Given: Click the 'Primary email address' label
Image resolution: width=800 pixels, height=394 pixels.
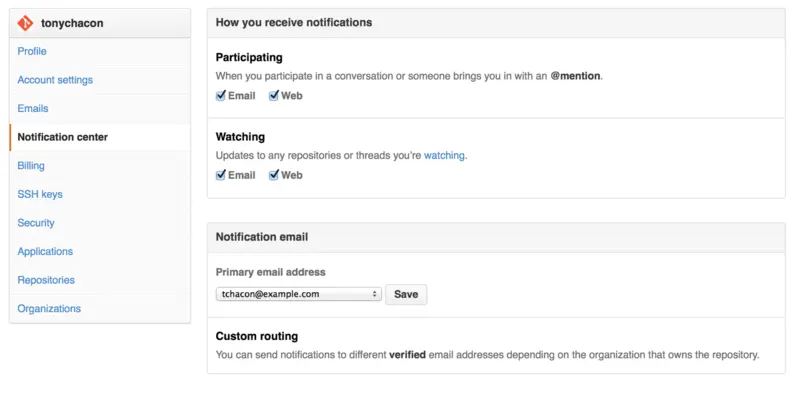Looking at the screenshot, I should pyautogui.click(x=270, y=272).
